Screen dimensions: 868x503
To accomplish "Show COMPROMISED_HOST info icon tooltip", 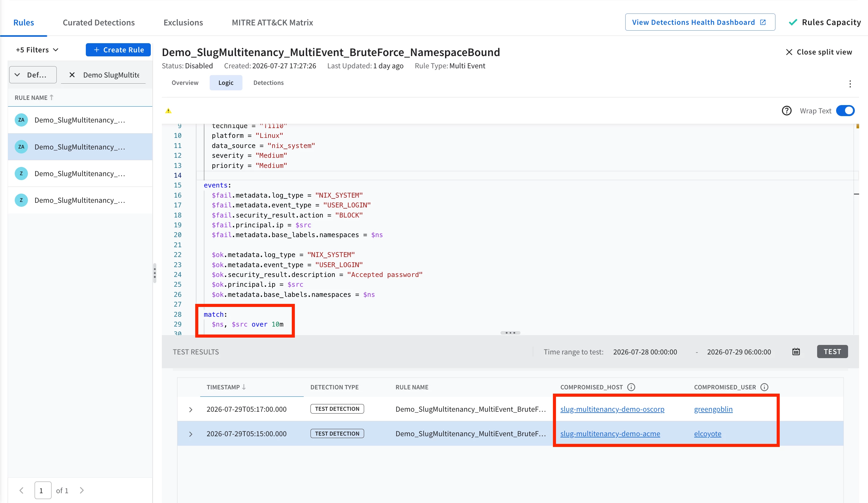I will pyautogui.click(x=631, y=387).
